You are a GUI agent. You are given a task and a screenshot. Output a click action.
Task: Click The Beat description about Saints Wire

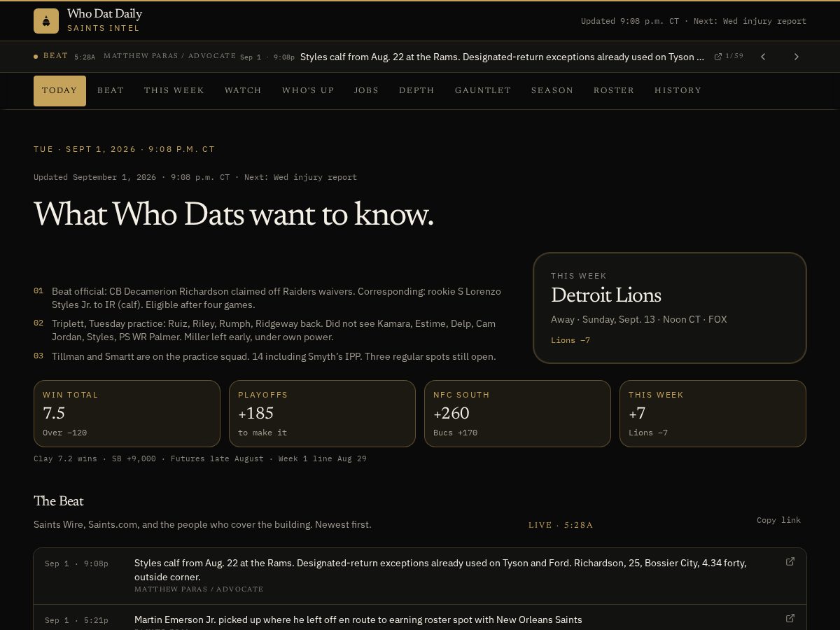pyautogui.click(x=202, y=524)
